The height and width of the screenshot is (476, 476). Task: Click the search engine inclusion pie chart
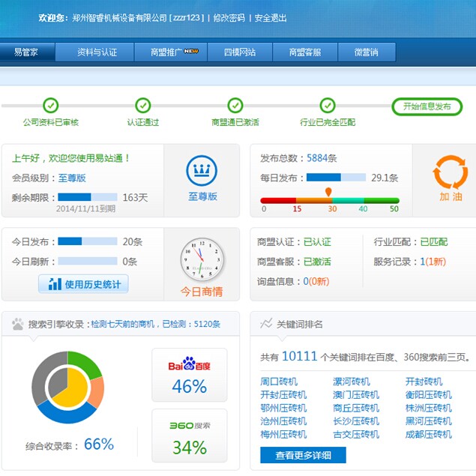tap(67, 386)
